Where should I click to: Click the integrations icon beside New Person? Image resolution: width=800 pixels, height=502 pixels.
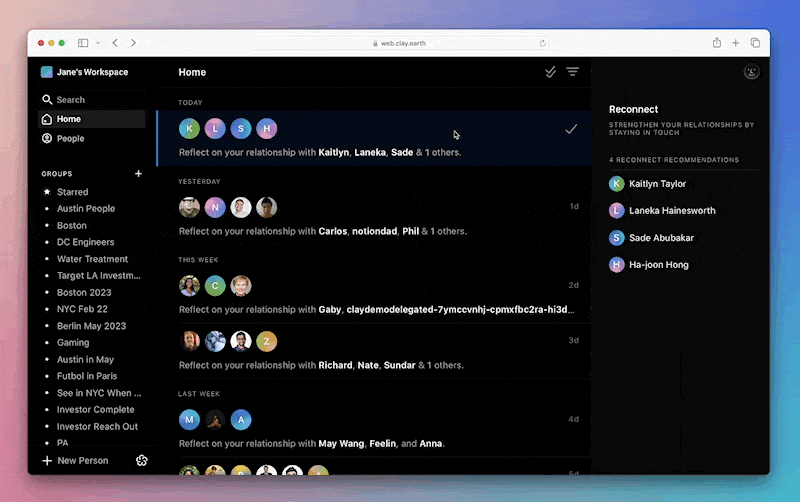point(142,461)
